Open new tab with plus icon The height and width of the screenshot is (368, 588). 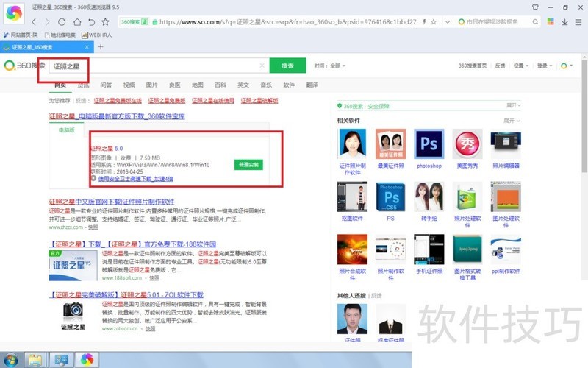point(101,47)
